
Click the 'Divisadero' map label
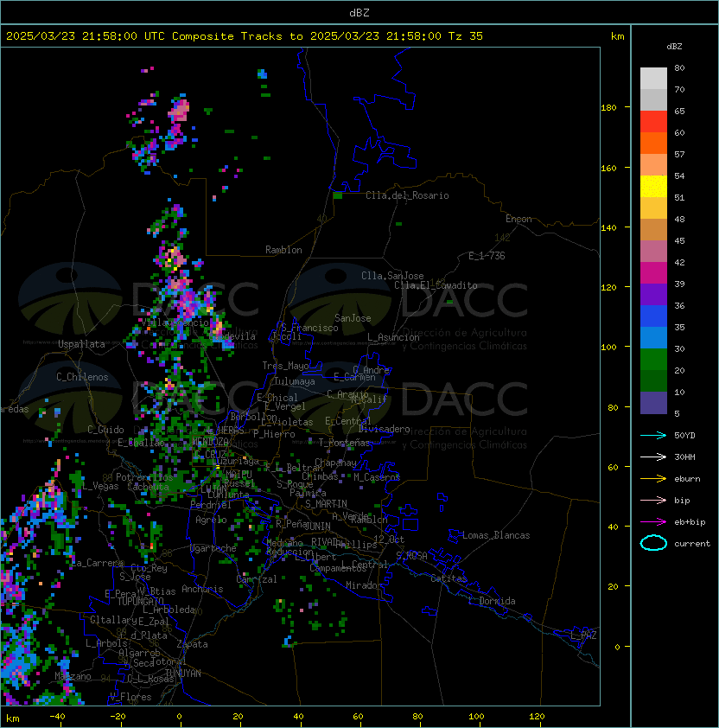pos(384,429)
